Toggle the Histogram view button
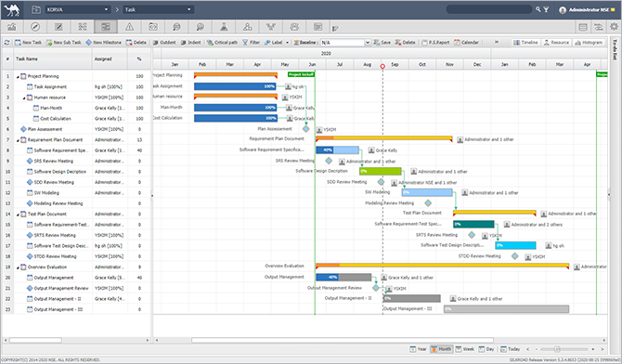The image size is (622, 364). (589, 43)
